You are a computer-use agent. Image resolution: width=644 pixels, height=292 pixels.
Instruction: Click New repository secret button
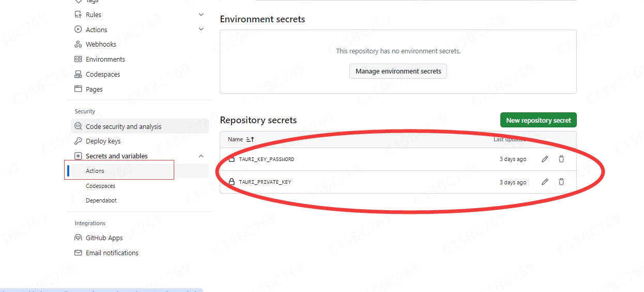tap(538, 120)
